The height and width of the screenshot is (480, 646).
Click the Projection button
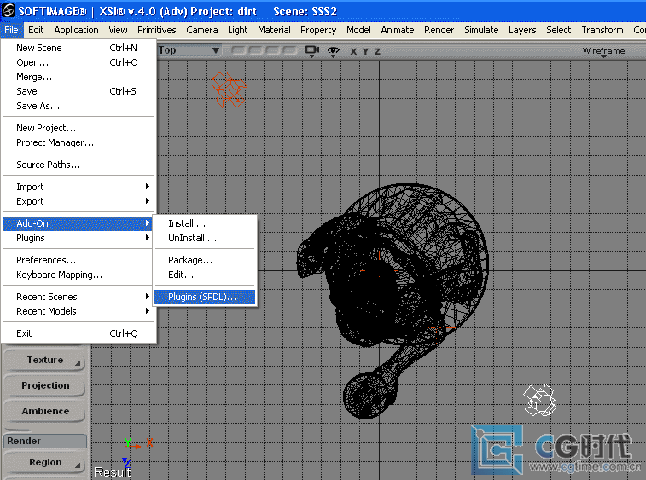click(x=44, y=386)
